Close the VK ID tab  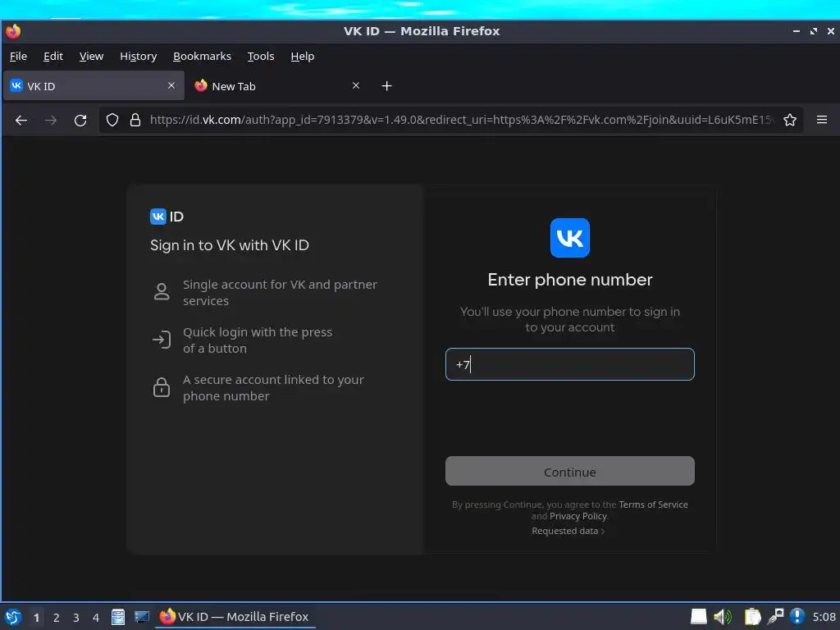click(171, 85)
